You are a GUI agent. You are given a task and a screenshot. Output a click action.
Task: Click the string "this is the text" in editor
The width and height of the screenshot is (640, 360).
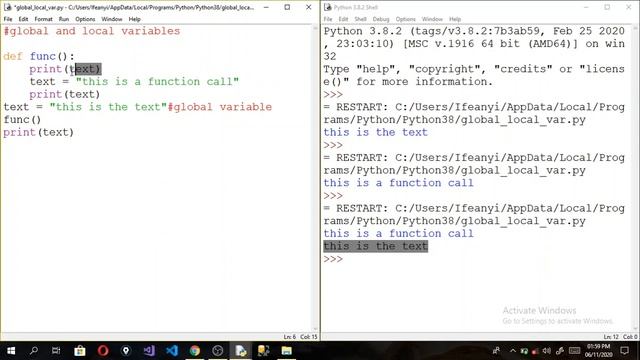tap(108, 107)
